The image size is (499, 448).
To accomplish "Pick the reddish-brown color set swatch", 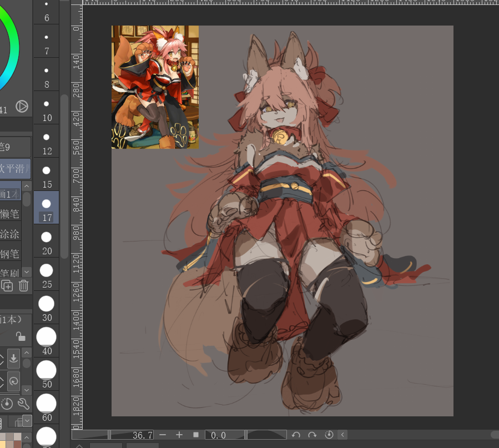I will [18, 444].
